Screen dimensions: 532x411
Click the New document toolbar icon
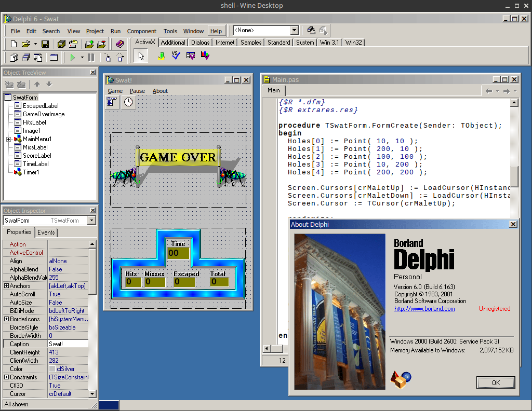click(14, 44)
